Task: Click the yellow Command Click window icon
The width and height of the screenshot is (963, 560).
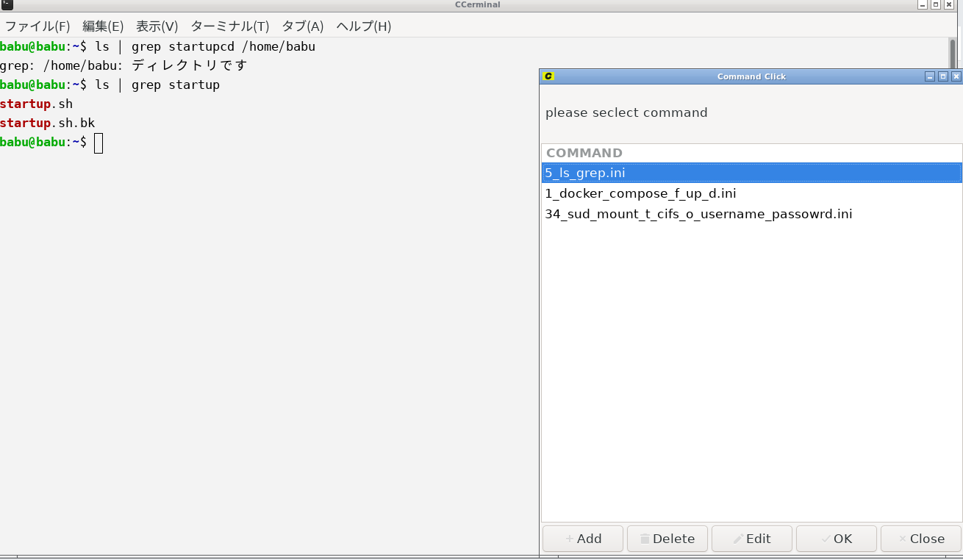Action: [x=548, y=76]
